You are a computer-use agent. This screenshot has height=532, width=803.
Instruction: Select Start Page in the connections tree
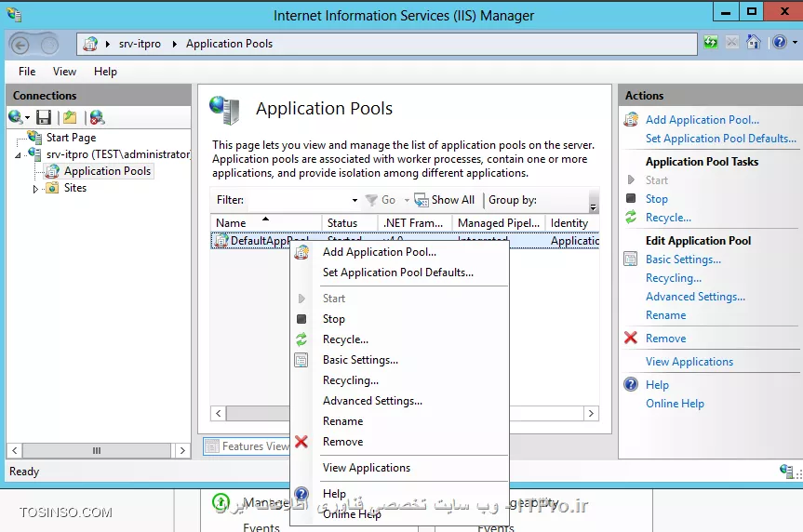pos(71,138)
